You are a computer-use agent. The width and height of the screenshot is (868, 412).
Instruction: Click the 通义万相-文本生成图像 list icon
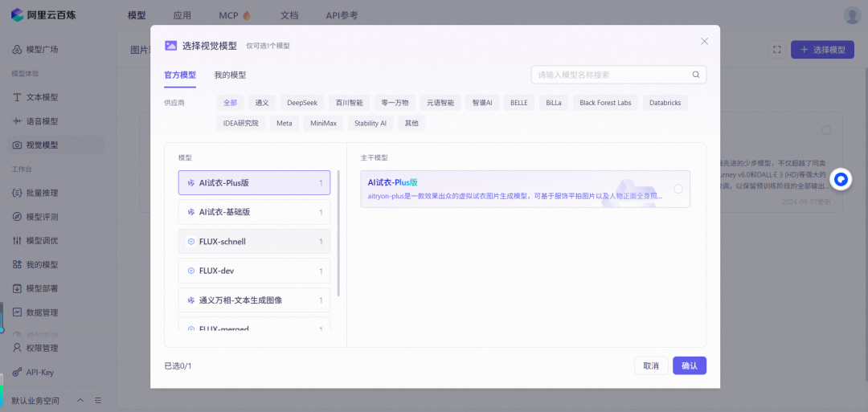[191, 300]
